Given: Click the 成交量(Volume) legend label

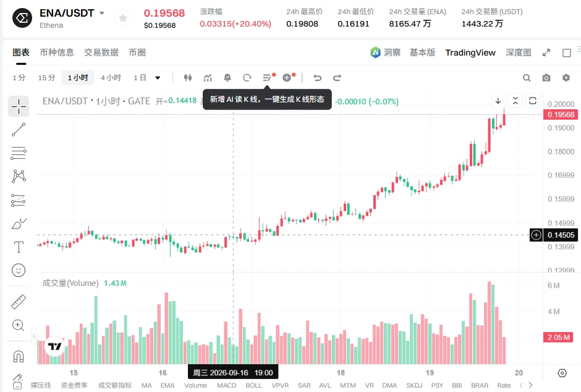Looking at the screenshot, I should (70, 283).
